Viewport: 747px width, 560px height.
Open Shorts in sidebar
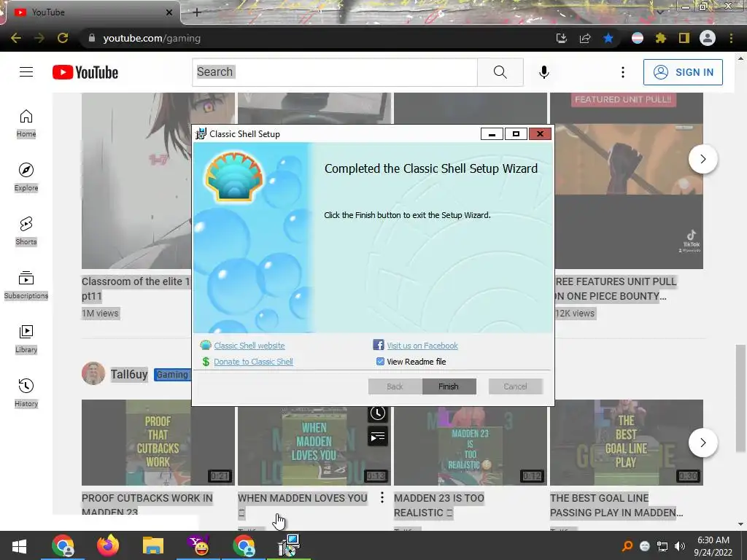(26, 231)
